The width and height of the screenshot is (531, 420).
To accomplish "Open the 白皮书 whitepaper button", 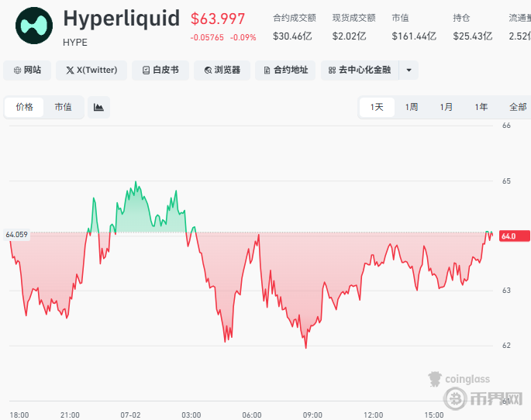I will pyautogui.click(x=160, y=70).
